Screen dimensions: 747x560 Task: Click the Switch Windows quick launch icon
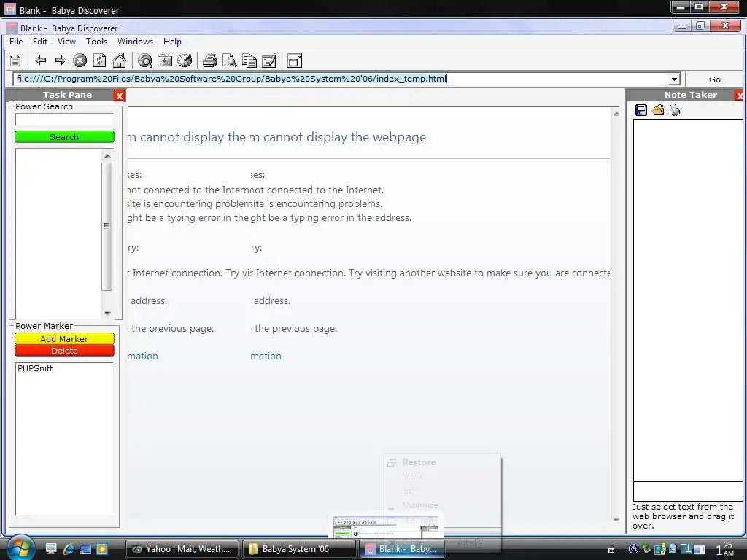[85, 548]
